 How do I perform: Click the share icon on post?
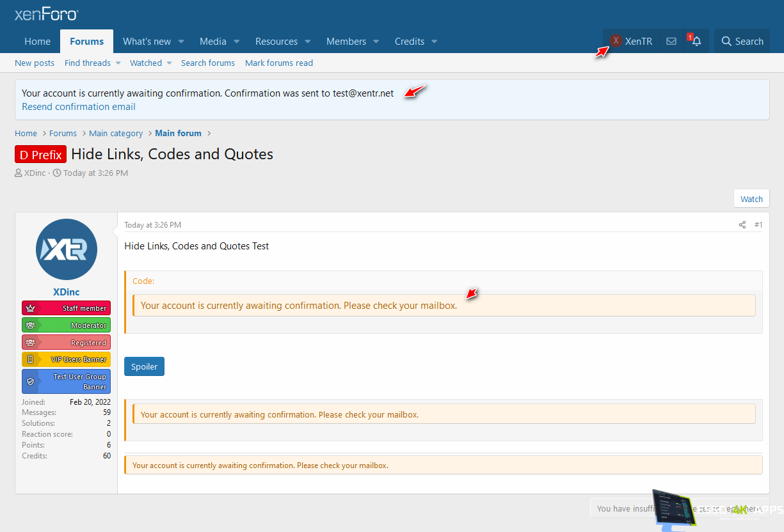[742, 225]
